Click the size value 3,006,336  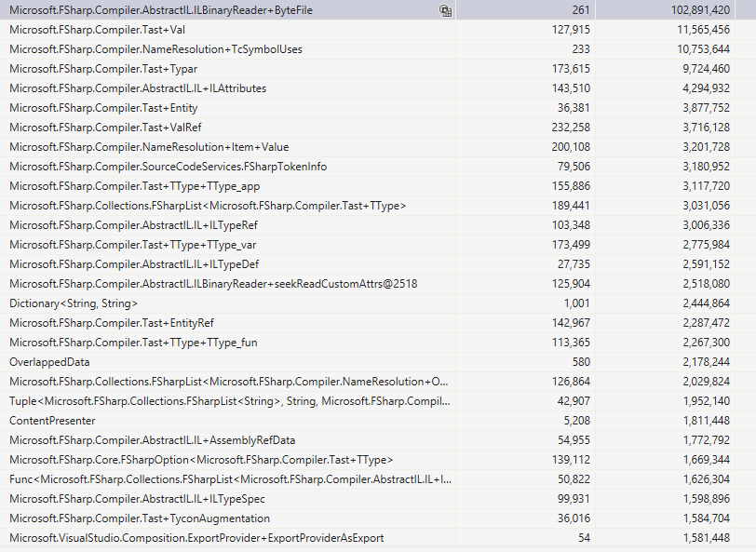(x=707, y=225)
